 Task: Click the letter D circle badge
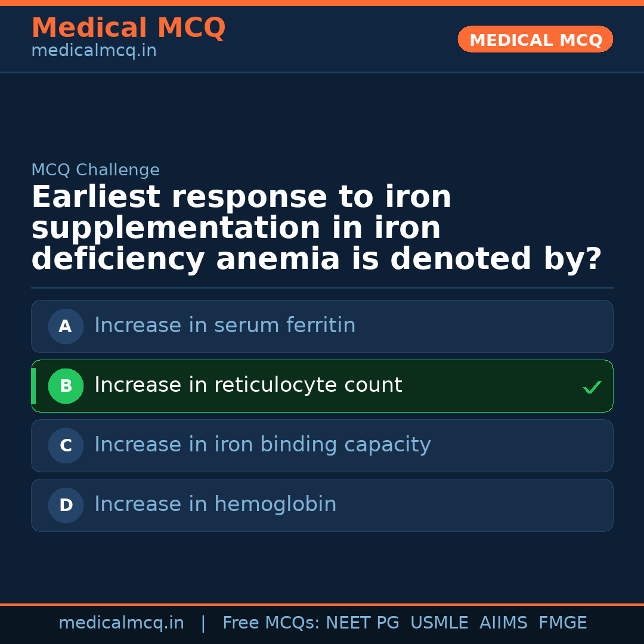(66, 505)
